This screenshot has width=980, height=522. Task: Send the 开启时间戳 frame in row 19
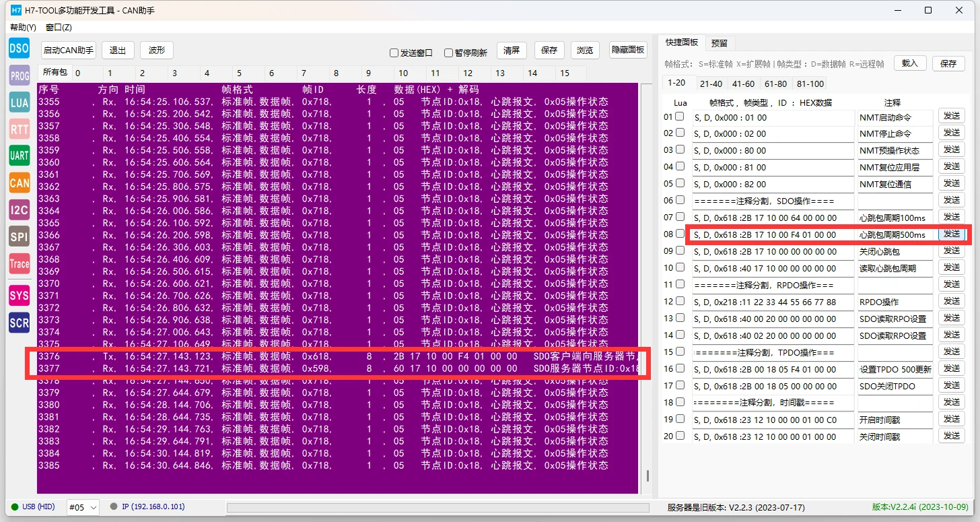click(x=951, y=419)
